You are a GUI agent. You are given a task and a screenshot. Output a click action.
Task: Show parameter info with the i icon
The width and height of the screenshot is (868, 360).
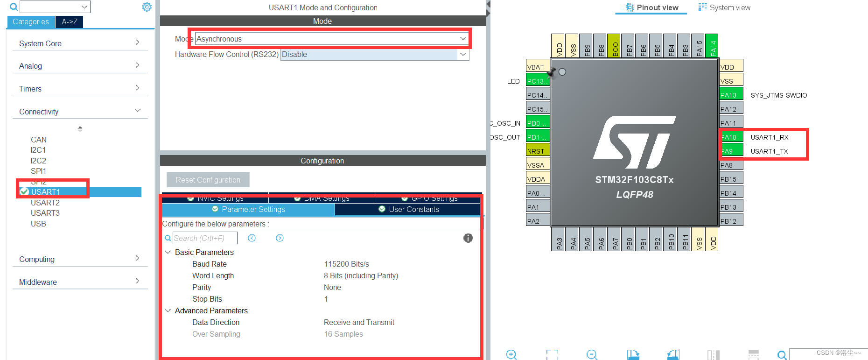tap(468, 238)
